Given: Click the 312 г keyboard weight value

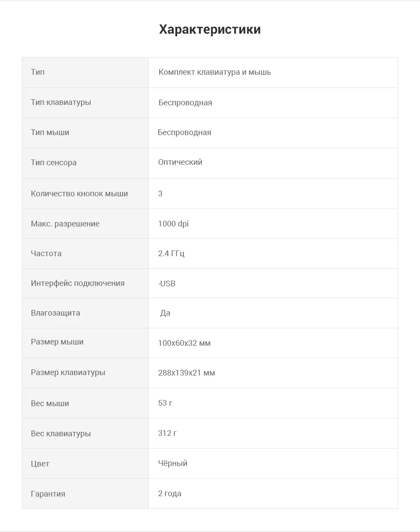Looking at the screenshot, I should click(x=167, y=433).
